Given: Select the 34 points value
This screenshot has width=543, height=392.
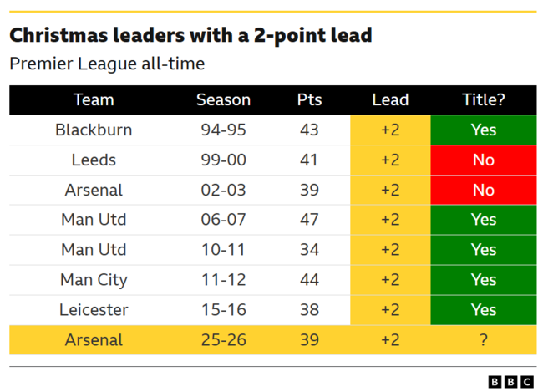Looking at the screenshot, I should 309,250.
